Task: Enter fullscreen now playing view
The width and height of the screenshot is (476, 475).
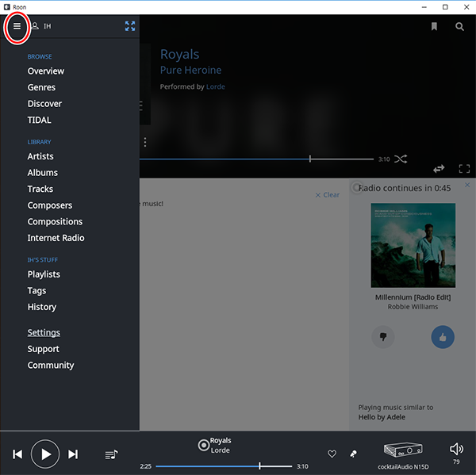Action: pyautogui.click(x=464, y=169)
